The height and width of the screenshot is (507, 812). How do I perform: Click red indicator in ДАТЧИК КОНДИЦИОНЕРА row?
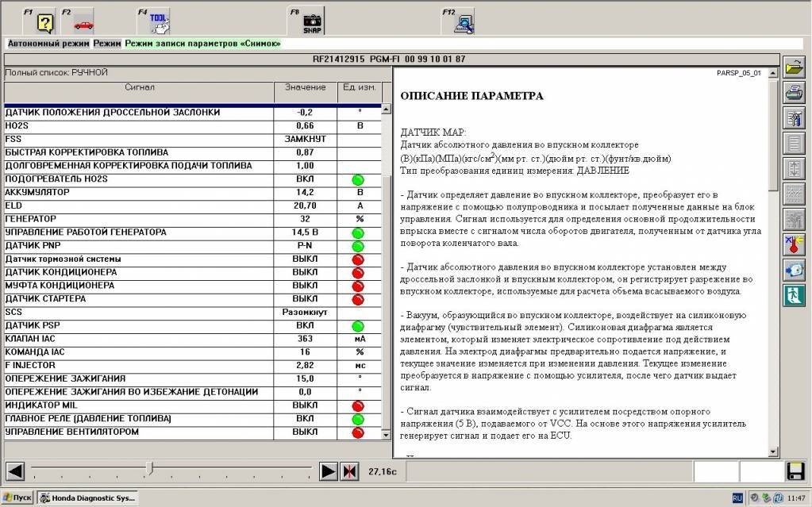tap(358, 273)
